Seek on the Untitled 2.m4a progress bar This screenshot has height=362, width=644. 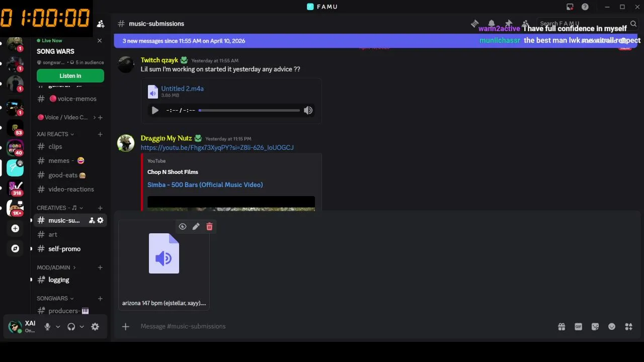point(249,110)
